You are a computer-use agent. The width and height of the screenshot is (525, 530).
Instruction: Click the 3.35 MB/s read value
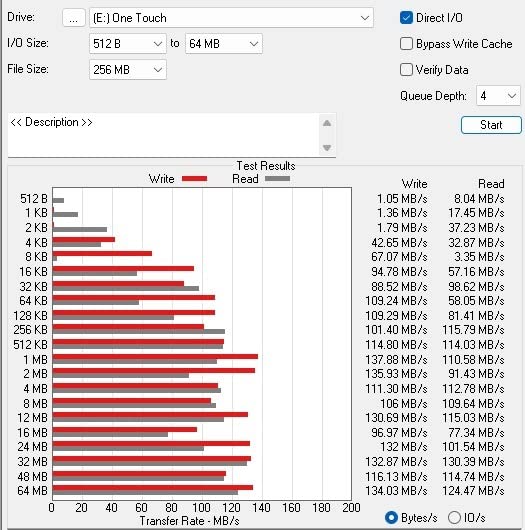[479, 257]
